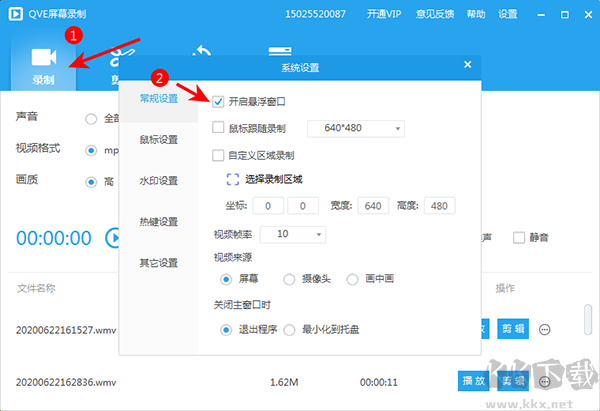Click the 选择录制区域 region selector icon
Viewport: 600px width, 411px height.
pos(232,180)
